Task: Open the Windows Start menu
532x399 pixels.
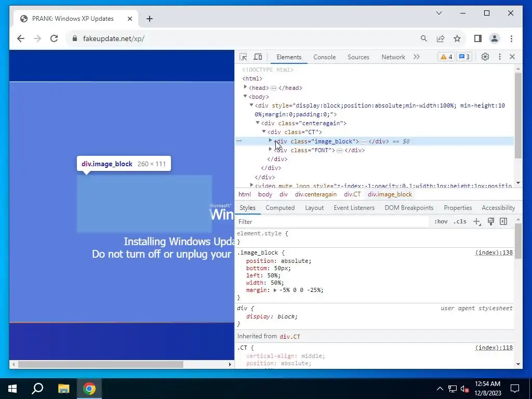Action: pos(12,389)
